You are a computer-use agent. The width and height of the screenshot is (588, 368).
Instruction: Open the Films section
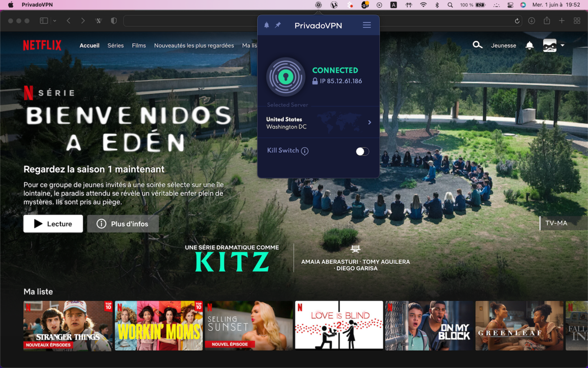click(x=139, y=46)
